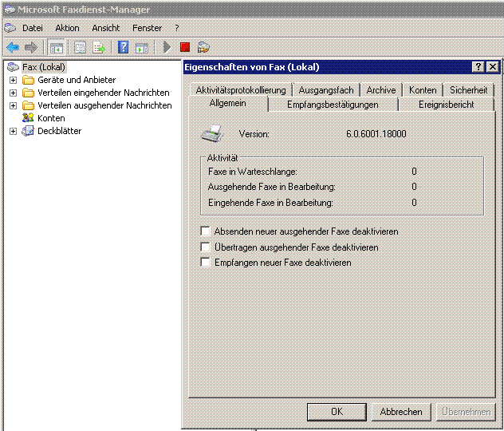Open the Empfangsbestätigungen tab

click(x=333, y=105)
